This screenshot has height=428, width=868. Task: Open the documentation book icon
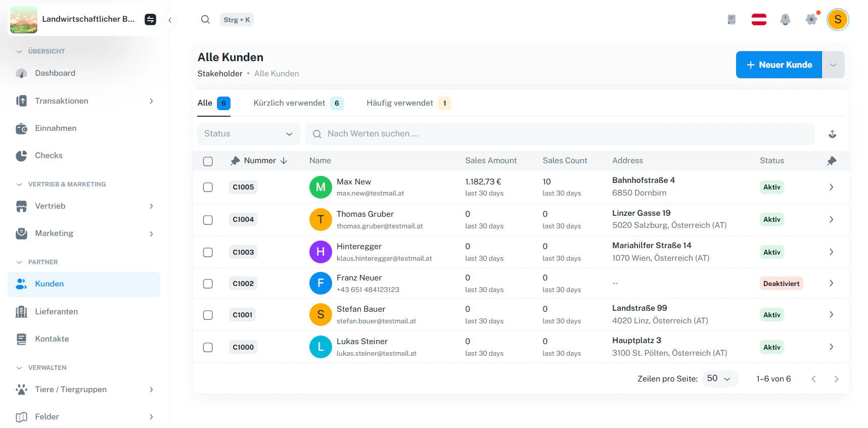[732, 20]
